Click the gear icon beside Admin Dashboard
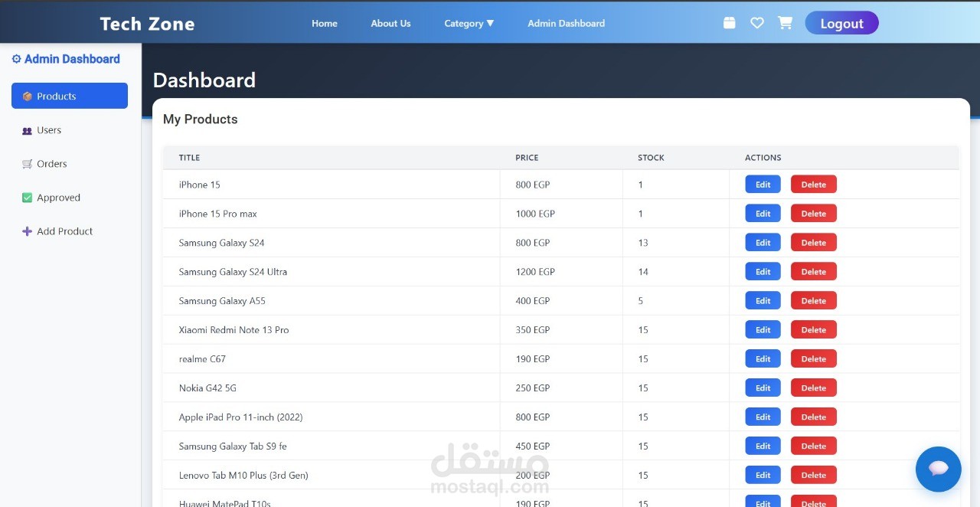 pos(16,59)
